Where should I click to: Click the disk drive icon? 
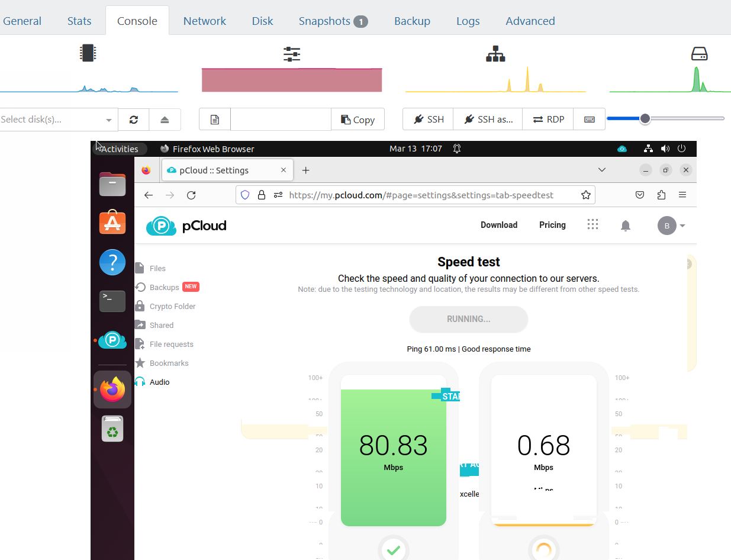(x=699, y=54)
